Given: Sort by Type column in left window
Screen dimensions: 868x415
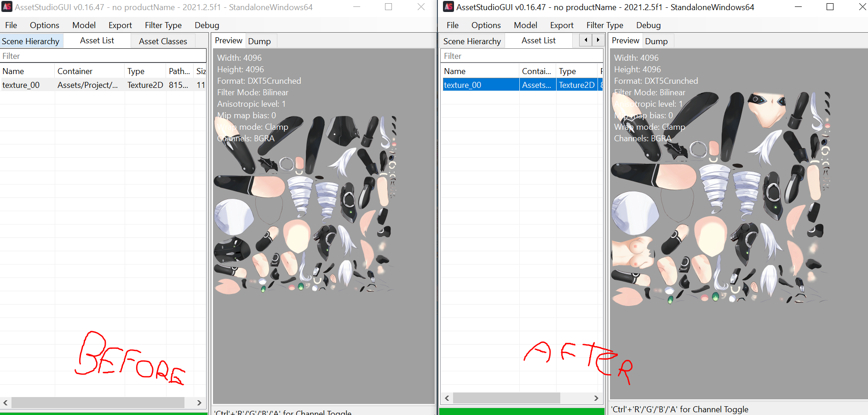Looking at the screenshot, I should 145,71.
